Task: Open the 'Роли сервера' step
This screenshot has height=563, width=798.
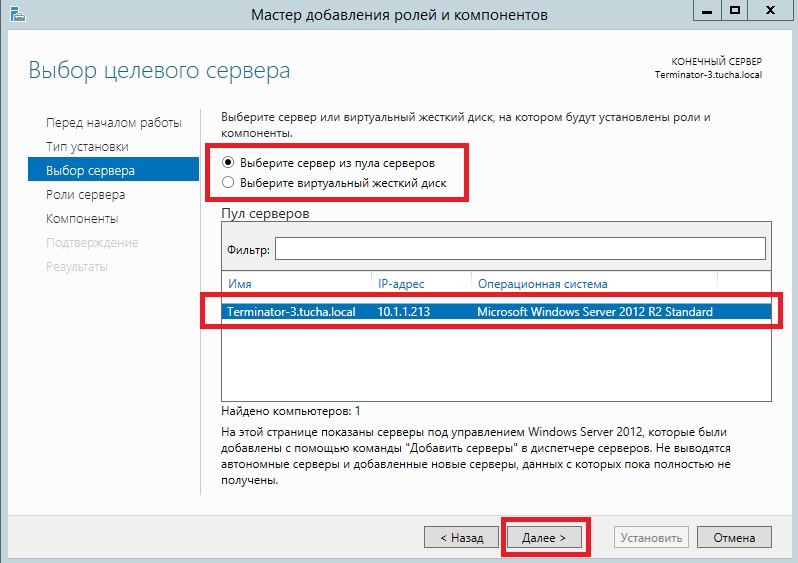Action: [x=86, y=194]
